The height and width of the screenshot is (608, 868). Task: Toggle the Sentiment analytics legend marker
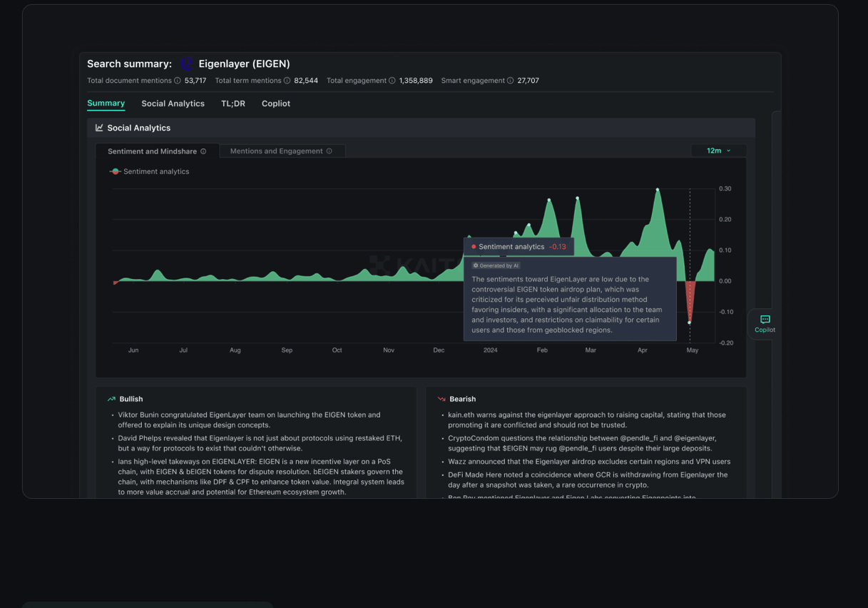point(115,171)
